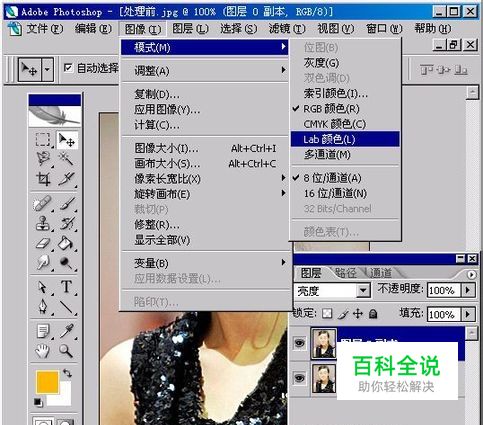Select the Slice tool

pyautogui.click(x=66, y=179)
